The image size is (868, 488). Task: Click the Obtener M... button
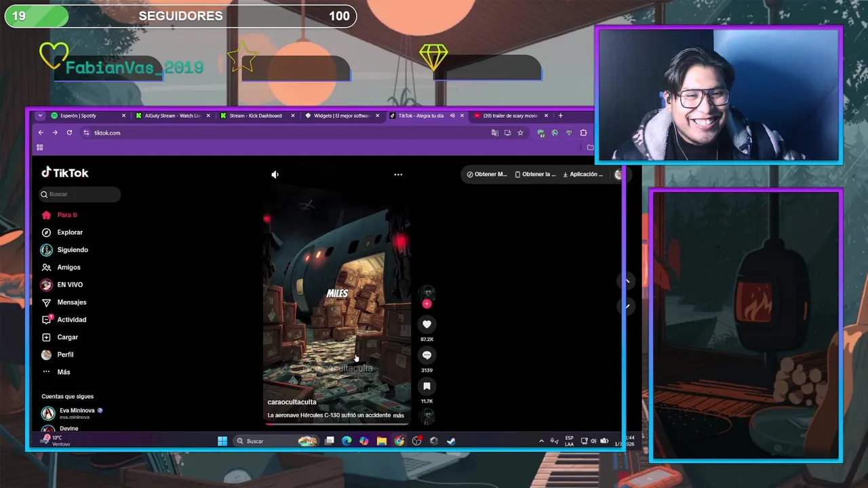pos(487,174)
